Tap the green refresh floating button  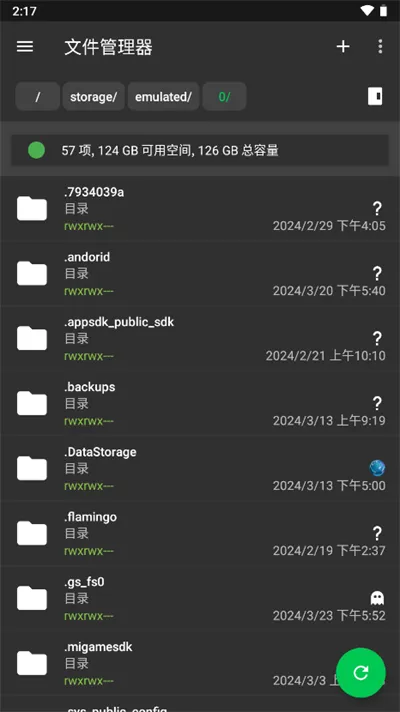point(361,672)
